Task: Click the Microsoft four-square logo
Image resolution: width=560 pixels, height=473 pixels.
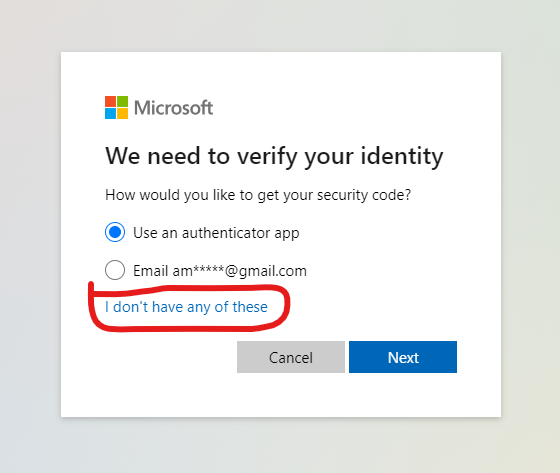Action: pos(116,108)
